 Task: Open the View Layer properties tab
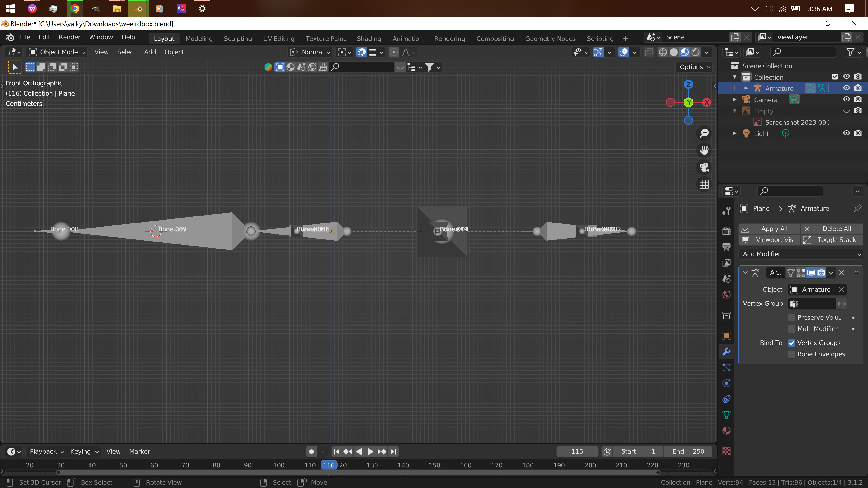coord(726,263)
